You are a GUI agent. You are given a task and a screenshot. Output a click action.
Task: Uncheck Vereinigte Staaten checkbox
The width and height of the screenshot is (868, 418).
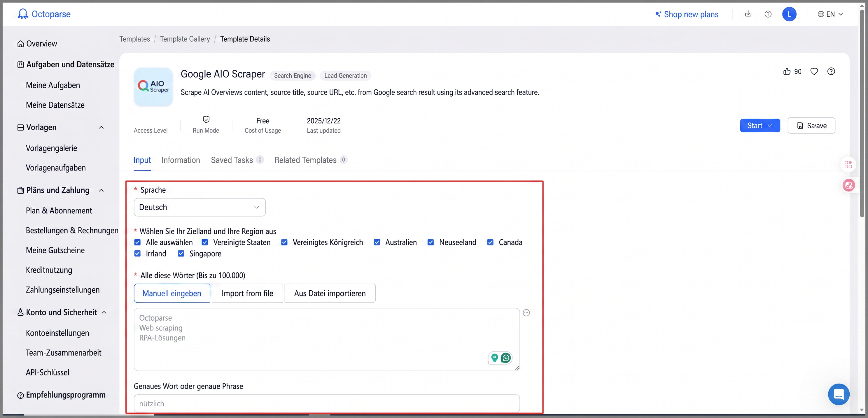point(204,242)
